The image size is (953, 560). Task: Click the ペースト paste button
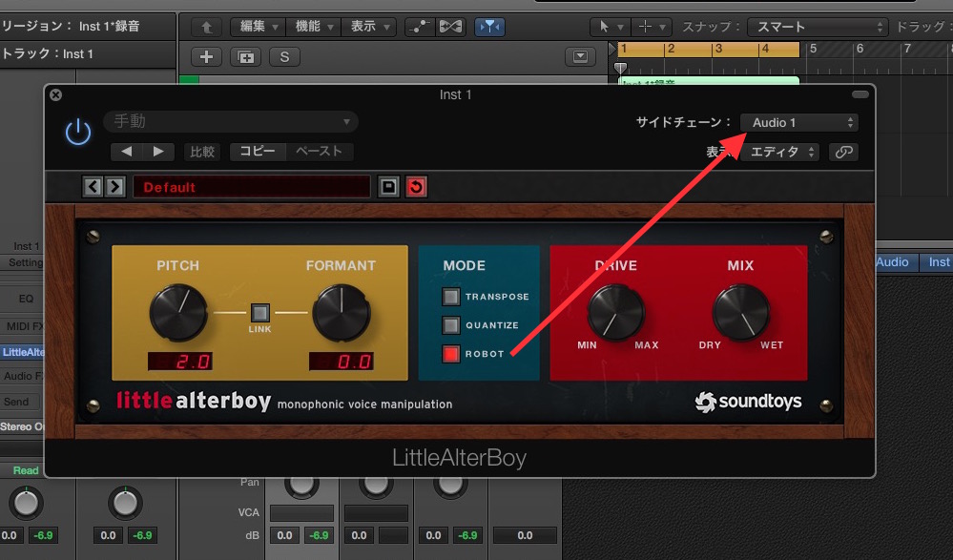[319, 151]
